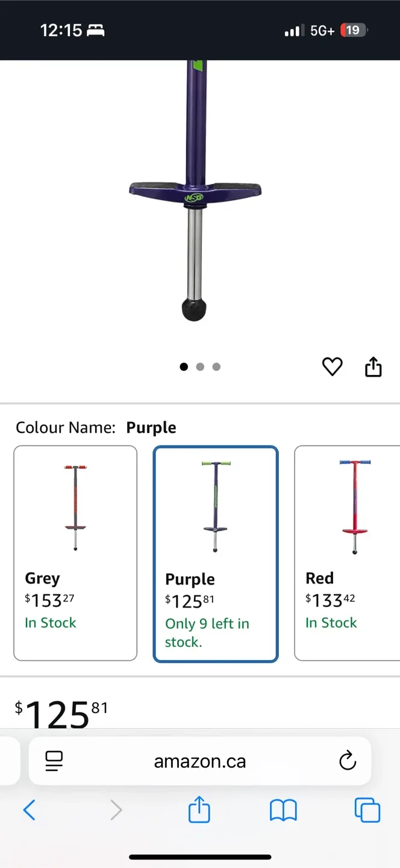Image resolution: width=400 pixels, height=868 pixels.
Task: Jump to the second image carousel dot
Action: (x=200, y=366)
